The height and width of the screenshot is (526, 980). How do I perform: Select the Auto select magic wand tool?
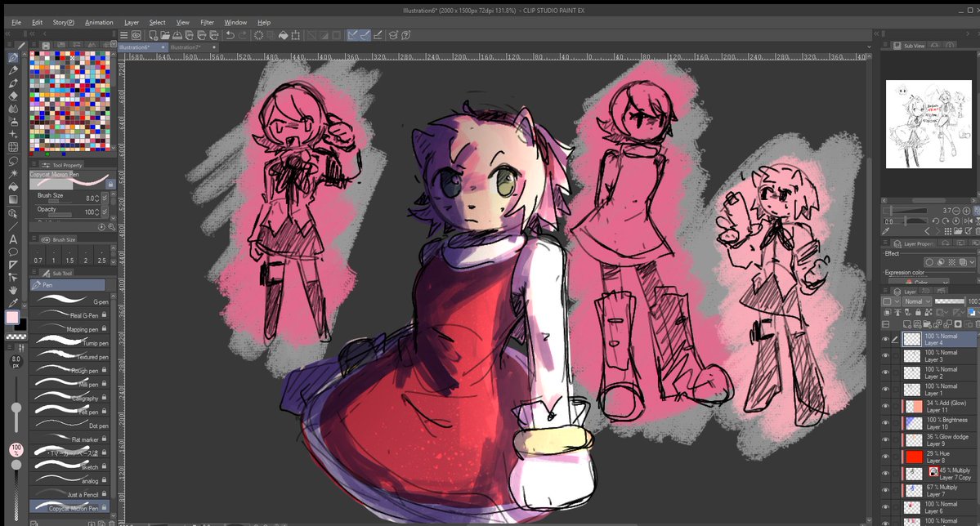coord(13,173)
